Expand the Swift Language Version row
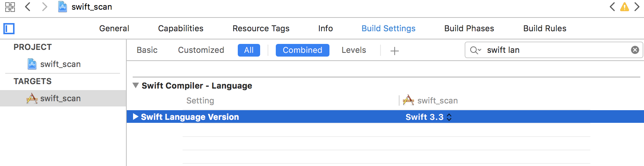Screen dimensions: 644x166 point(136,117)
